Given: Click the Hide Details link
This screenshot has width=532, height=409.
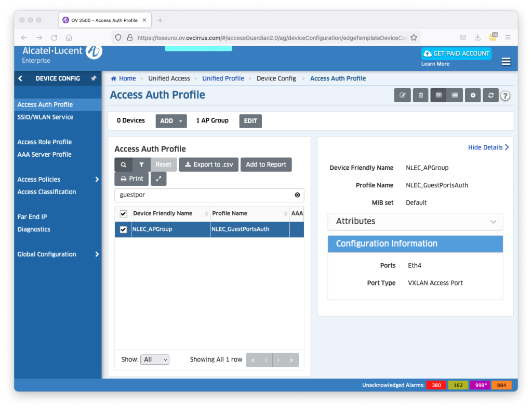Looking at the screenshot, I should click(x=488, y=147).
